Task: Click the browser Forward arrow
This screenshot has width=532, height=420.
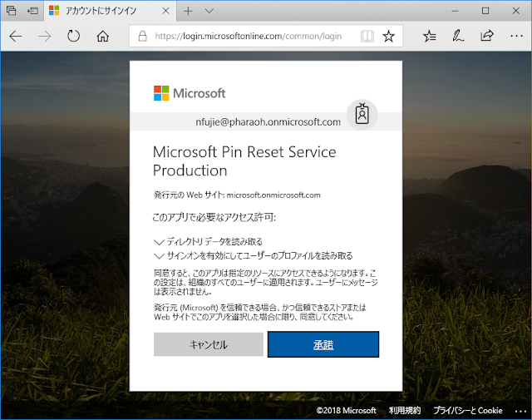Action: (x=44, y=36)
